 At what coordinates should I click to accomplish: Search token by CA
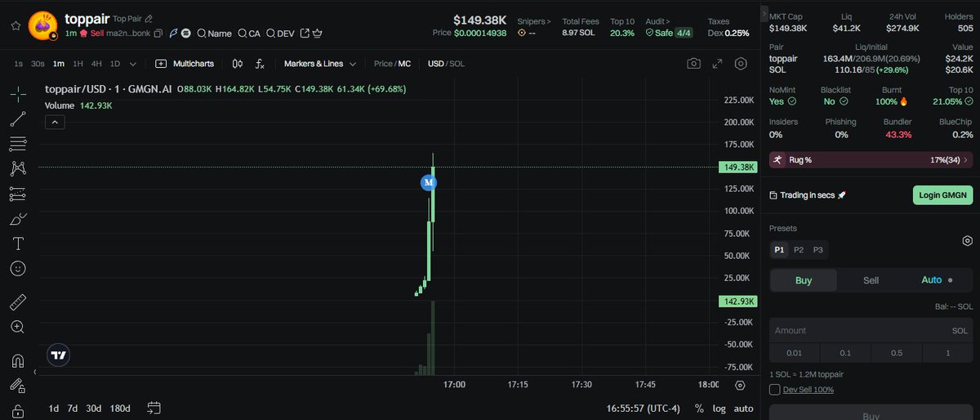[249, 34]
